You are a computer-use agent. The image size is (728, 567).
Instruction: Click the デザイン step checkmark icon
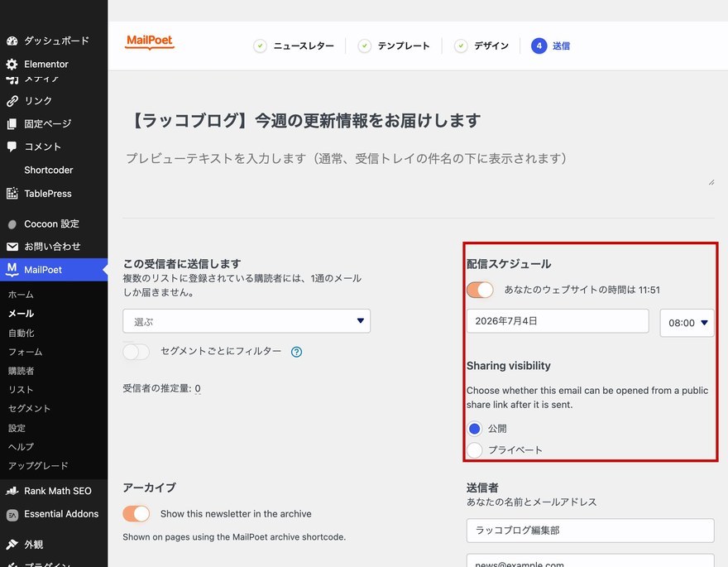461,46
